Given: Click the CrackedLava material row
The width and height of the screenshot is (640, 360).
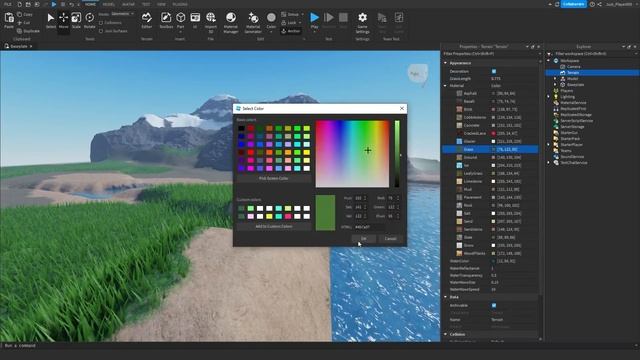Looking at the screenshot, I should pyautogui.click(x=490, y=133).
